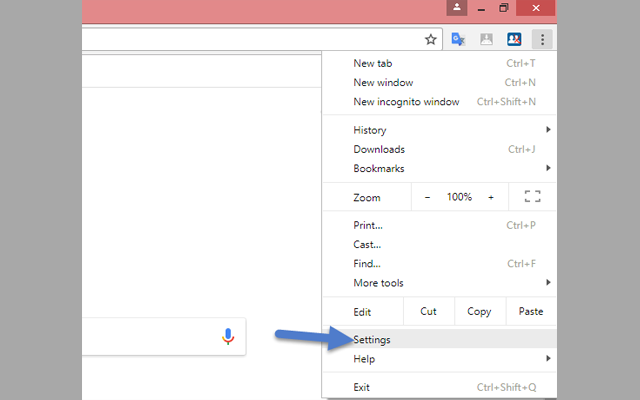Click the gray download extension icon

click(x=486, y=40)
